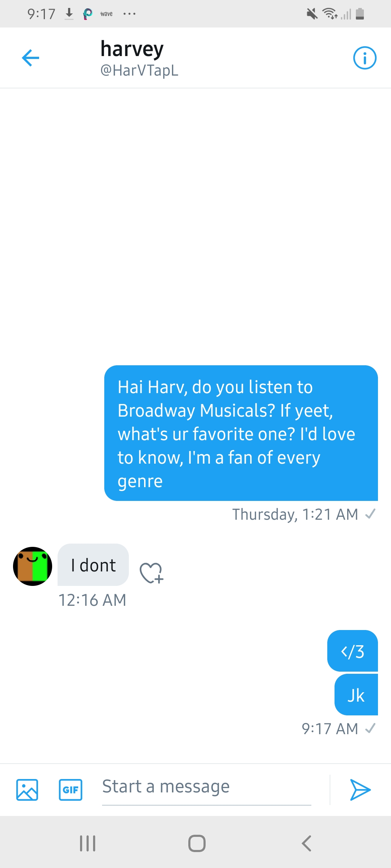Tap the Android home button
This screenshot has width=391, height=868.
click(x=197, y=843)
